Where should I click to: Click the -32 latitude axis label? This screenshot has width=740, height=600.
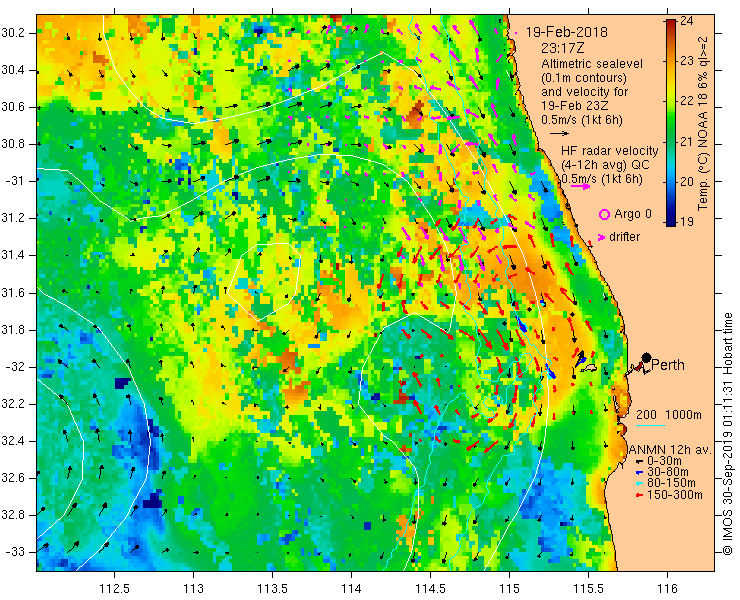15,367
